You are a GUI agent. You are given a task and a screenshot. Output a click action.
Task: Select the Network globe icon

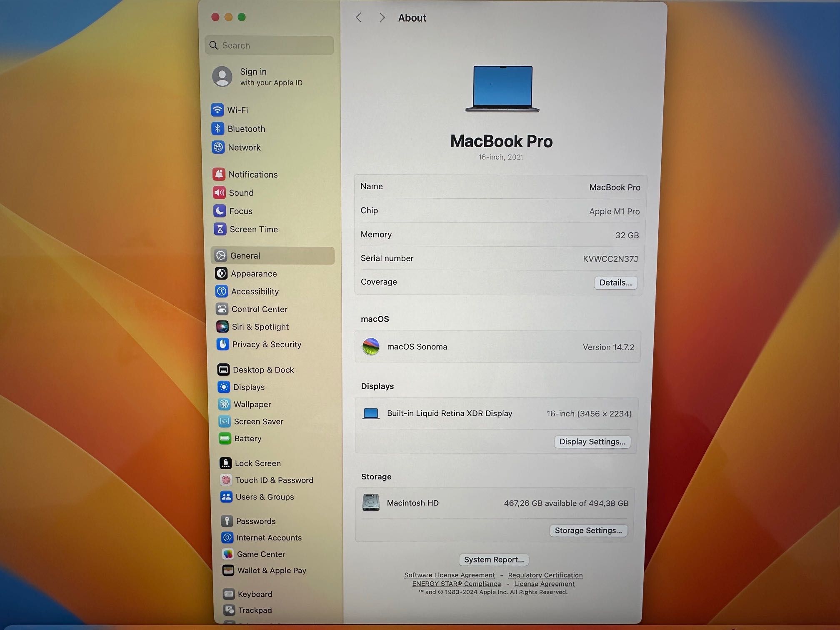coord(218,147)
